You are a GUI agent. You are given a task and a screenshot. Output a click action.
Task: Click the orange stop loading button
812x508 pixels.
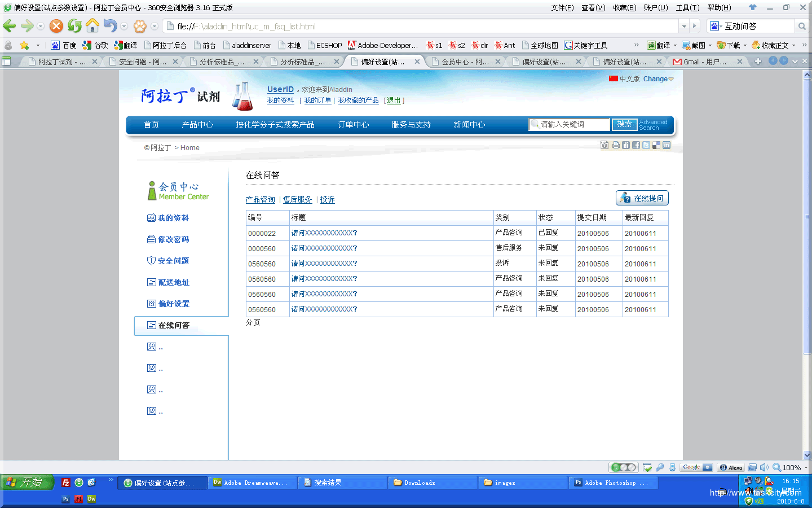pyautogui.click(x=56, y=26)
